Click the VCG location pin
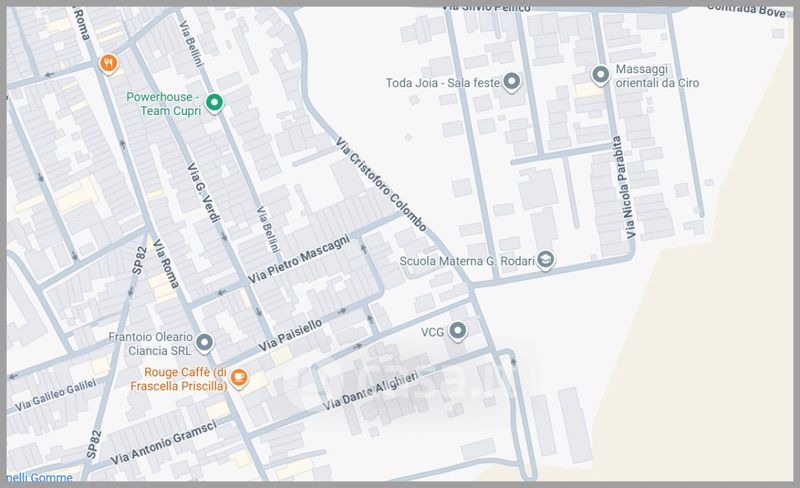Screen dimensions: 800x488 (458, 330)
